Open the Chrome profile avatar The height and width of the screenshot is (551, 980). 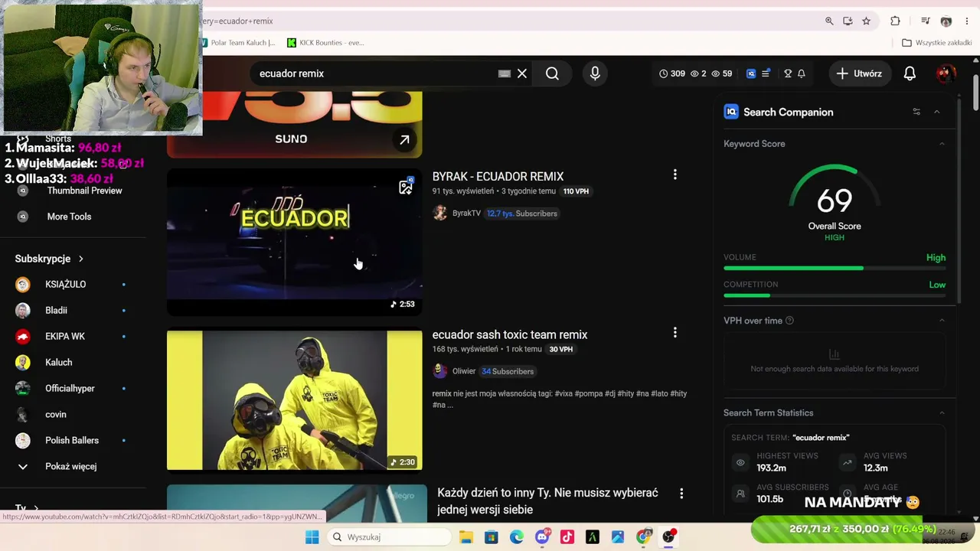946,21
